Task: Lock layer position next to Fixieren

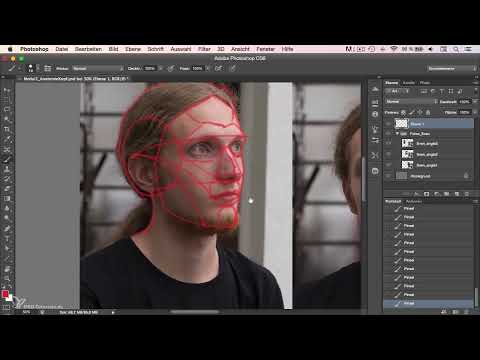Action: pos(420,113)
